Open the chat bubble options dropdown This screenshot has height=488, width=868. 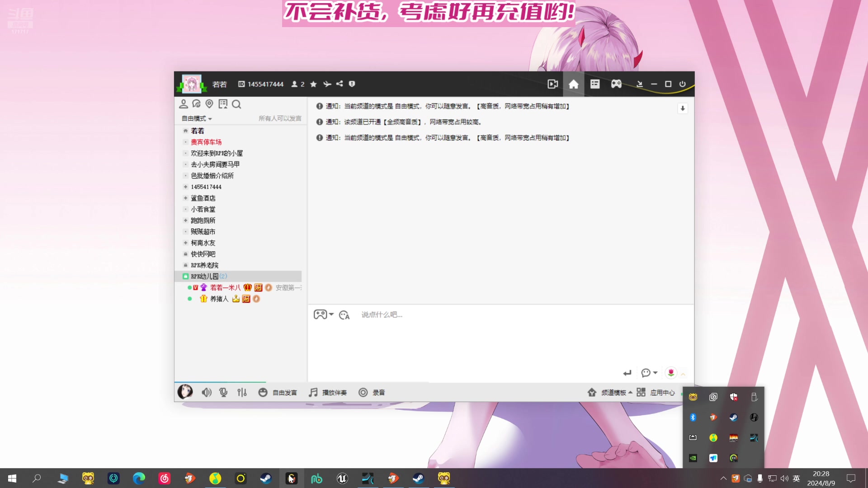[x=649, y=373]
